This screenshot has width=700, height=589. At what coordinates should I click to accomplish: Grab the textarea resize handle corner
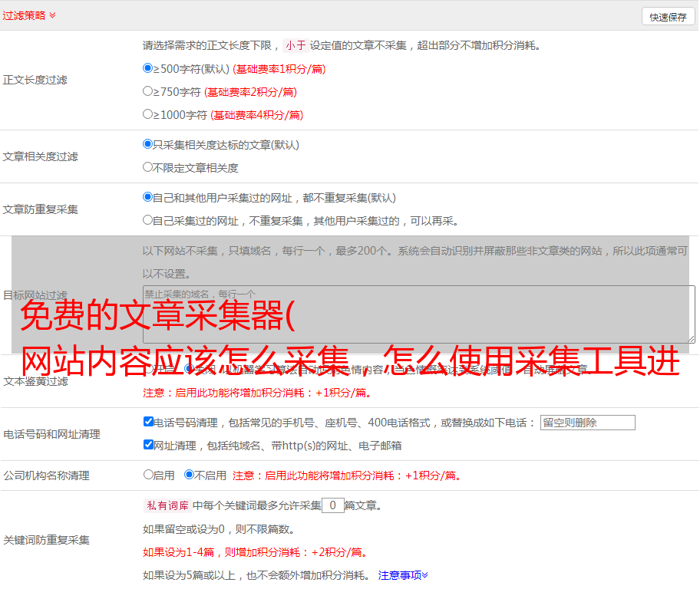(x=691, y=340)
